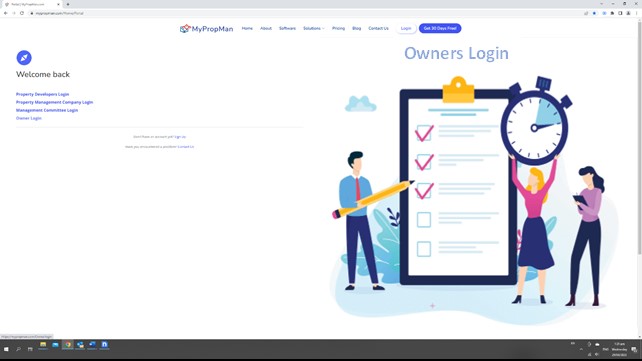Show hidden system tray icons
642x361 pixels.
click(x=581, y=350)
